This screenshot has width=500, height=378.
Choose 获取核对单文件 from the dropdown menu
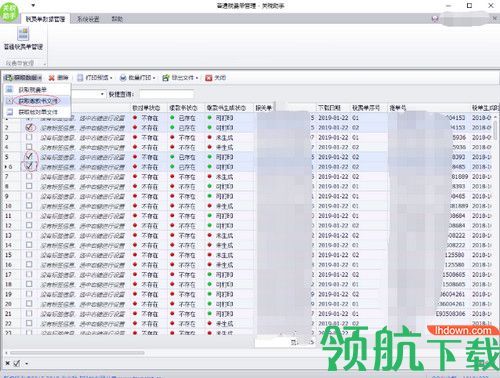(x=37, y=112)
